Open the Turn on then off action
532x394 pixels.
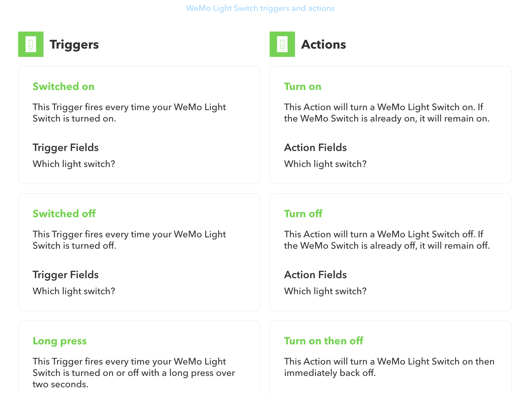tap(324, 341)
